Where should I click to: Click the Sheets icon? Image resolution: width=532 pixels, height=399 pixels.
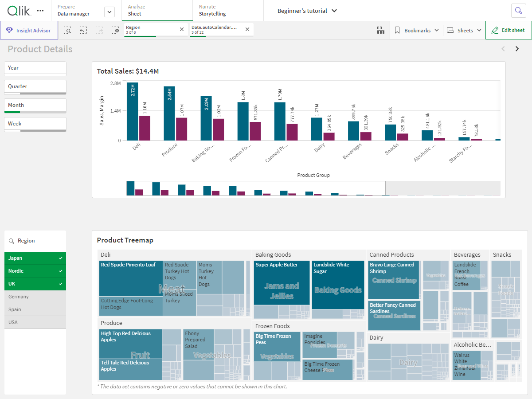tap(450, 30)
